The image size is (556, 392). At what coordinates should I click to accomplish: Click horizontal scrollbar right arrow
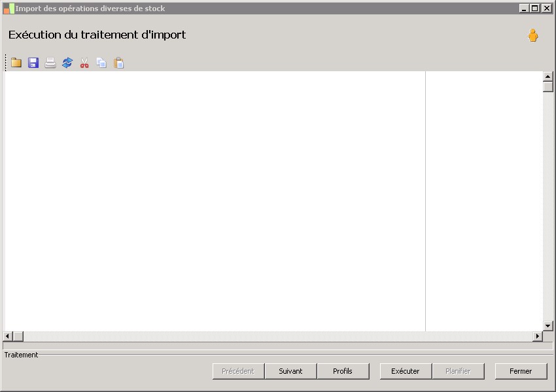tap(538, 336)
